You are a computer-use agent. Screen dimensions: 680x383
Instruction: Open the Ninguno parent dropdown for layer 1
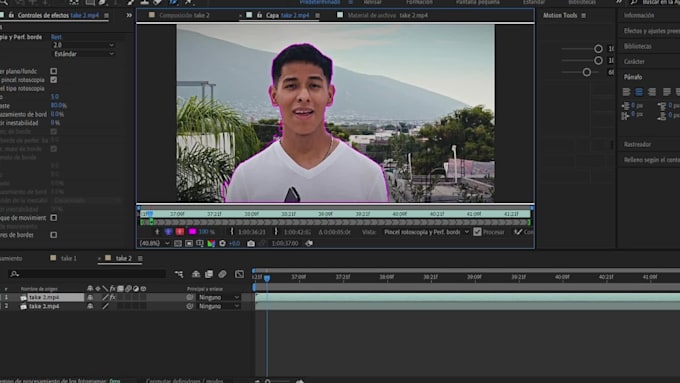click(219, 298)
